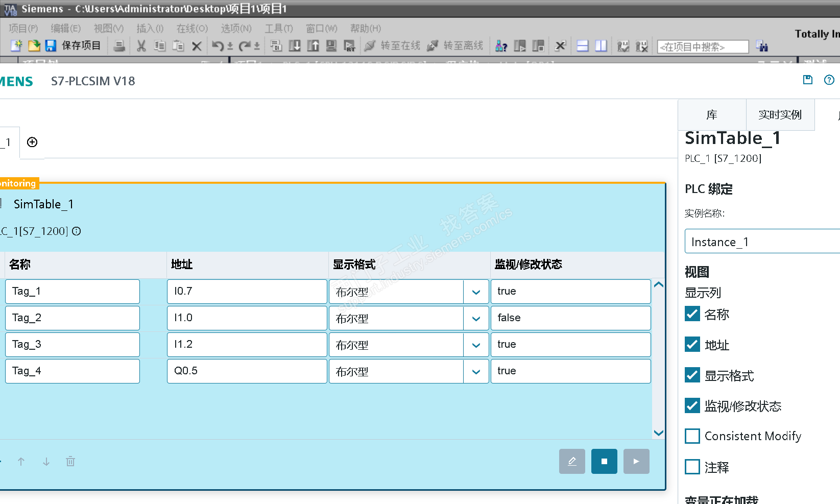This screenshot has height=504, width=840.
Task: Click the I1.0 address field
Action: tap(247, 318)
